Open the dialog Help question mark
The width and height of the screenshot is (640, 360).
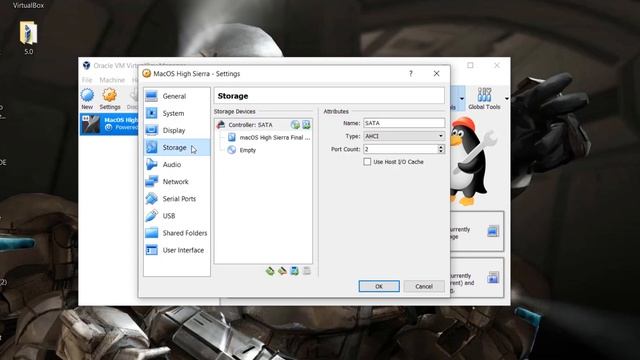411,73
